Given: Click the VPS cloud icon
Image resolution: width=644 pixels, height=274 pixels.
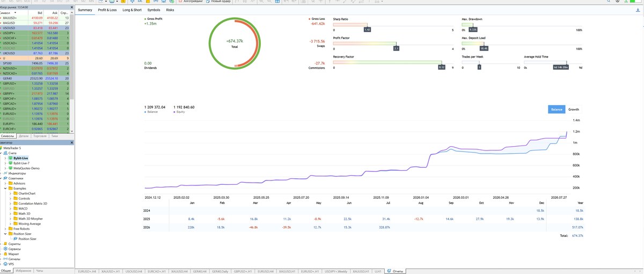Looking at the screenshot, I should tap(5, 264).
